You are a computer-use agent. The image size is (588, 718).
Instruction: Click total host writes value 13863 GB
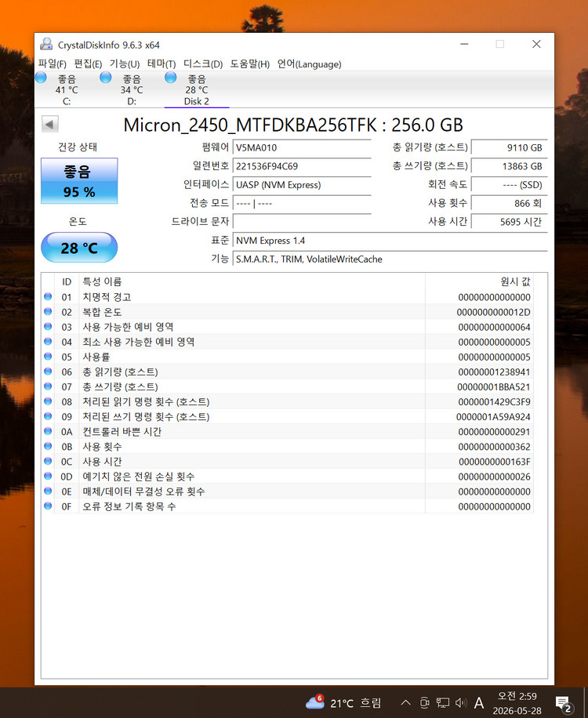(x=510, y=165)
